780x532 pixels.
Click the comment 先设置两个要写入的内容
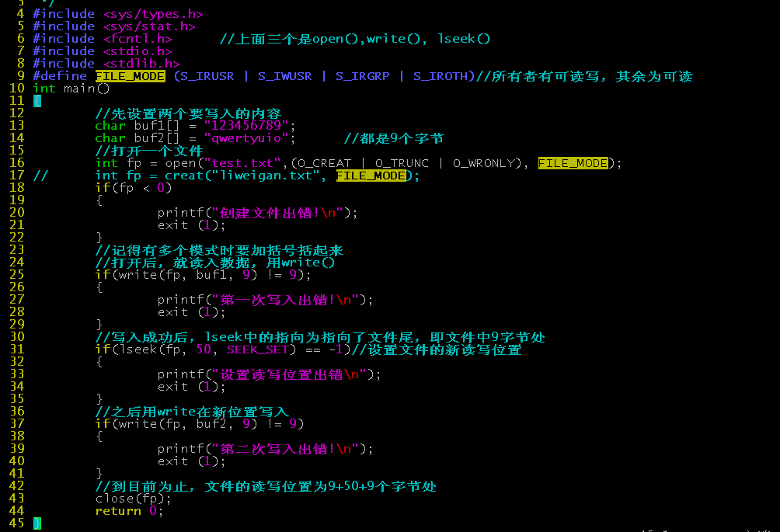(x=188, y=113)
